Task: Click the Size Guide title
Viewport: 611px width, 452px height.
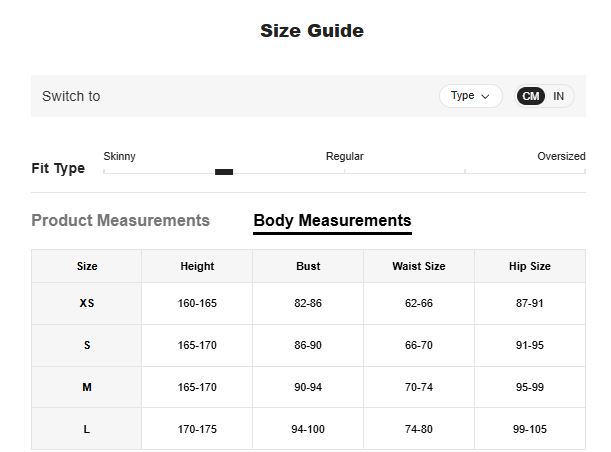Action: [x=312, y=31]
